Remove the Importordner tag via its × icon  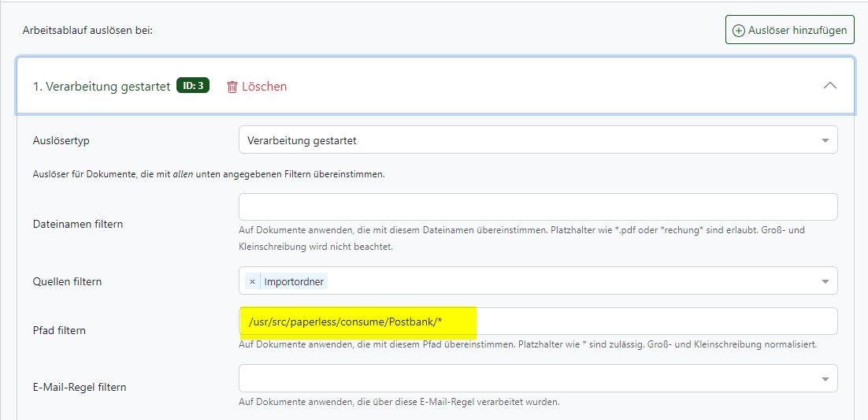click(252, 281)
